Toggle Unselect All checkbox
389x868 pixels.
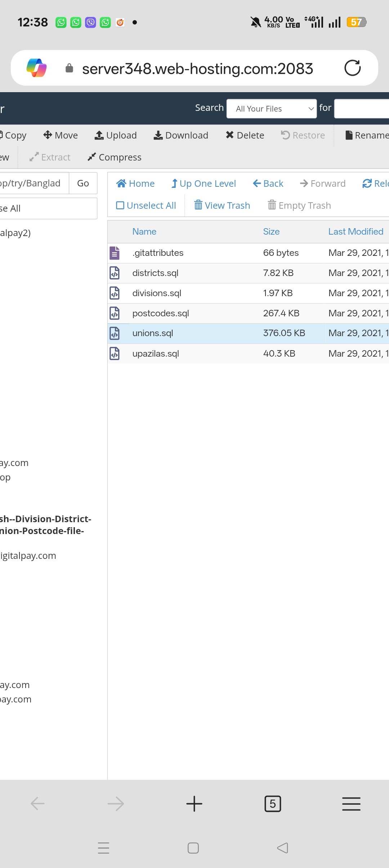coord(146,205)
